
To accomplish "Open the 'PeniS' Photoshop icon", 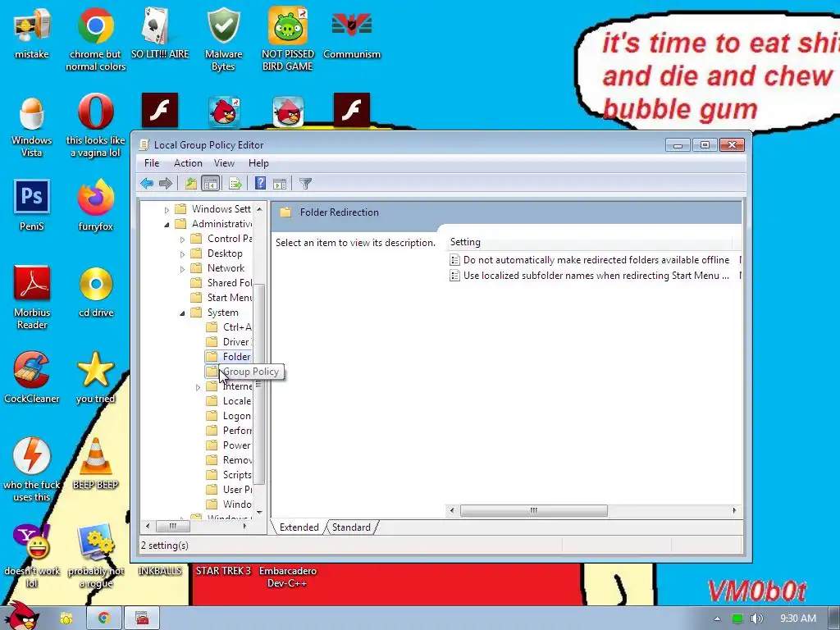I will click(32, 206).
